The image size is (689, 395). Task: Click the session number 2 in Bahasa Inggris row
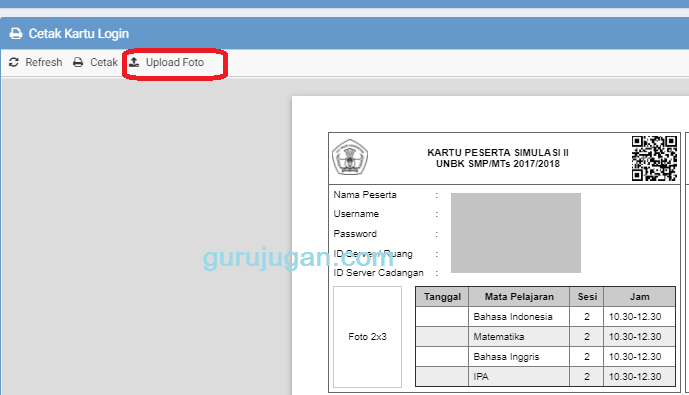(x=587, y=357)
